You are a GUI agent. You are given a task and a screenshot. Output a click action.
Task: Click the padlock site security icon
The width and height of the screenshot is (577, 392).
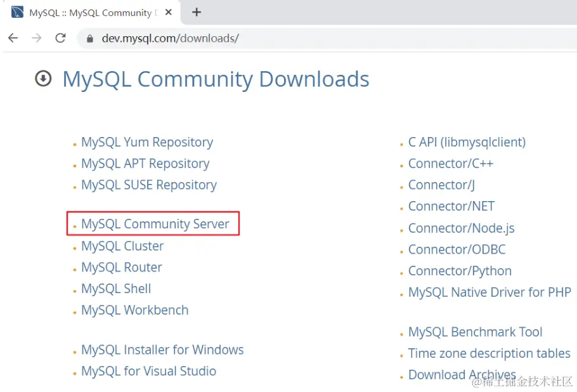[x=90, y=38]
